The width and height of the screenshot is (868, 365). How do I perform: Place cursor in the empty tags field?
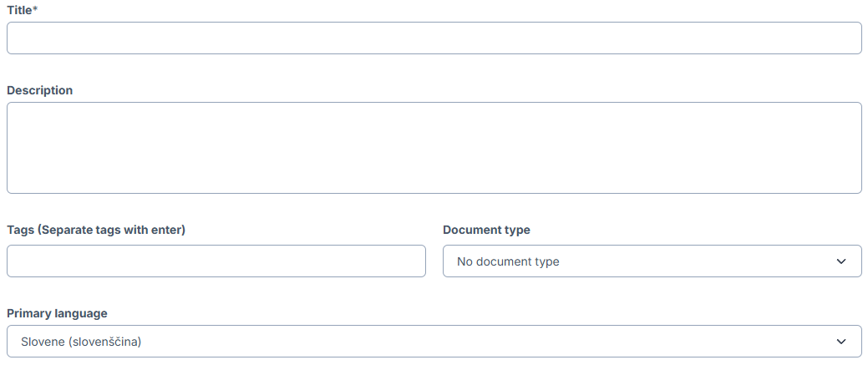[x=216, y=261]
